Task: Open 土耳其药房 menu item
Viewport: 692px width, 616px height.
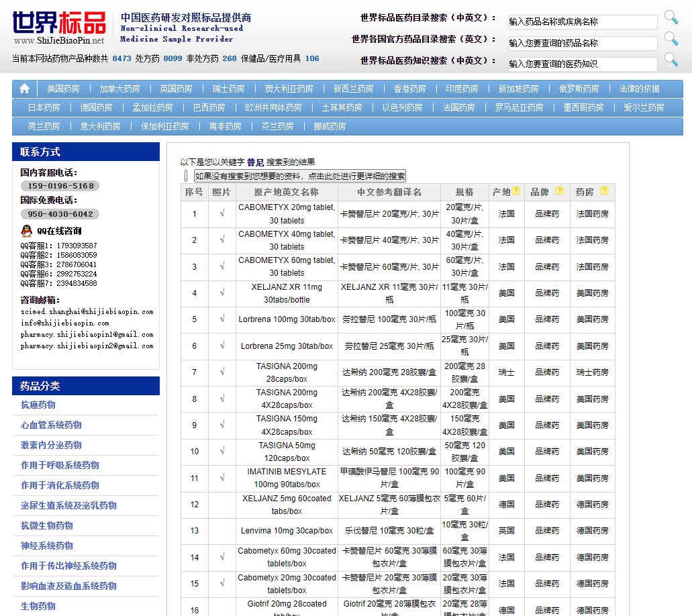Action: click(342, 107)
